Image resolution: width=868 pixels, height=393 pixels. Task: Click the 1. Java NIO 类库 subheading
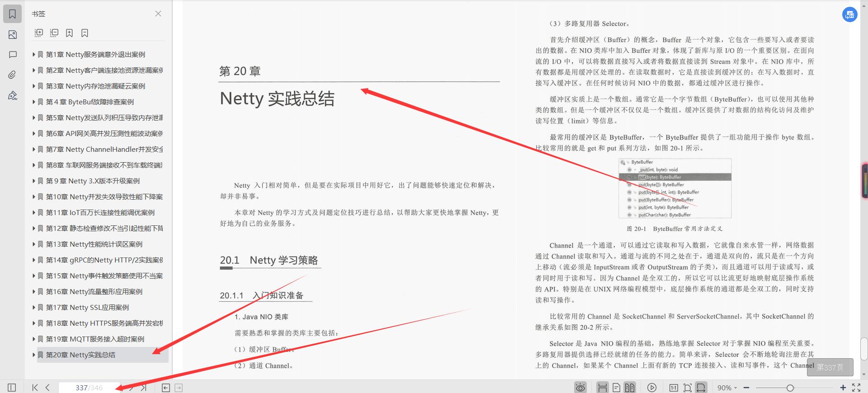click(x=261, y=317)
